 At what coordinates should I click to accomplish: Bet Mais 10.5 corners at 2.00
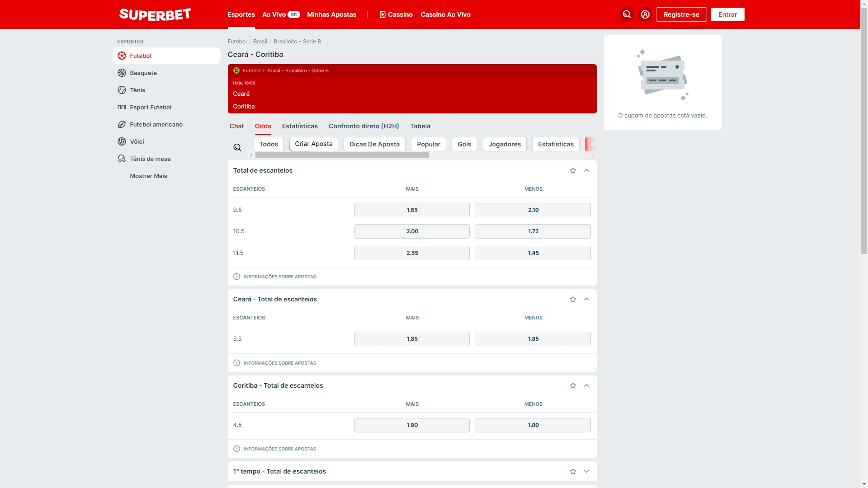point(412,231)
